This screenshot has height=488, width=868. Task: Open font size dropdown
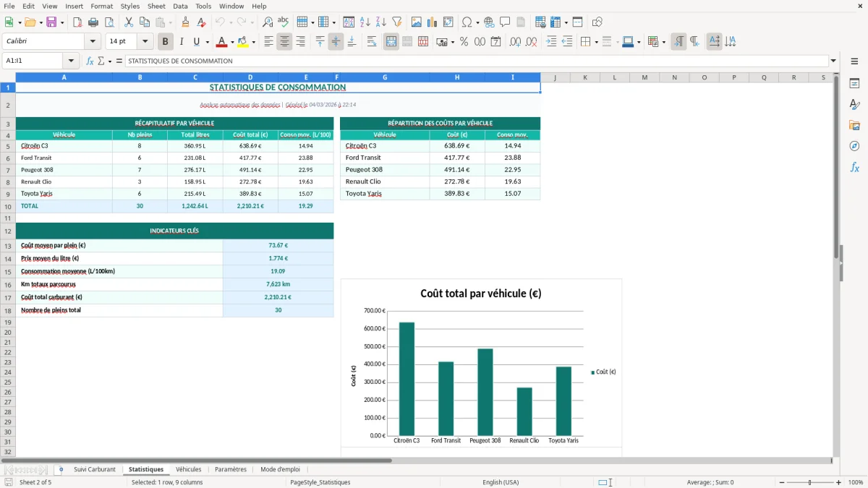coord(145,42)
